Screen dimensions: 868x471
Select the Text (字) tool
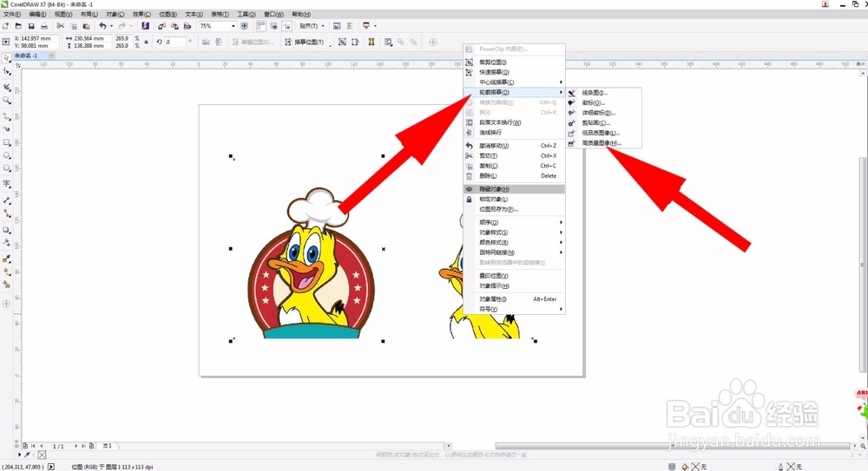click(6, 183)
